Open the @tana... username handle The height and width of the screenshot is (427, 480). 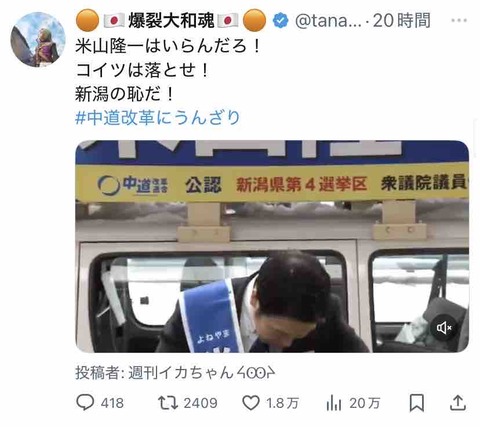point(328,21)
